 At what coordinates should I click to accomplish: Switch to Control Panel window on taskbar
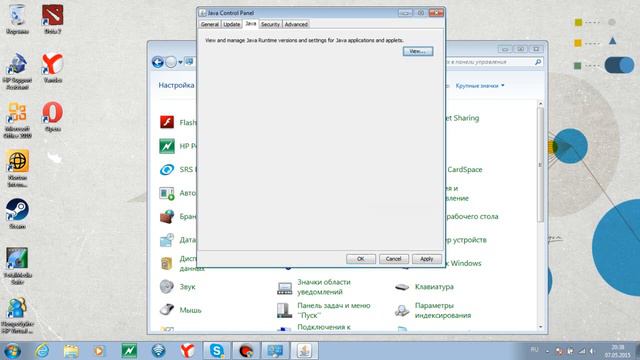[x=275, y=351]
